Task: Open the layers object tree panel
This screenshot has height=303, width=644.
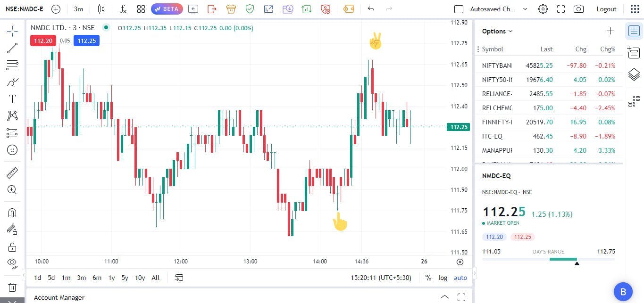Action: coord(634,74)
